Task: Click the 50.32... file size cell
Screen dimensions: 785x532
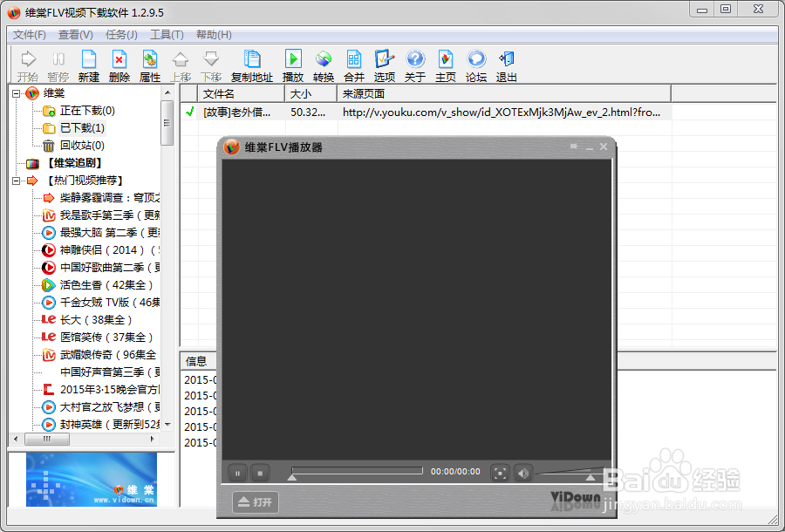Action: [x=307, y=113]
